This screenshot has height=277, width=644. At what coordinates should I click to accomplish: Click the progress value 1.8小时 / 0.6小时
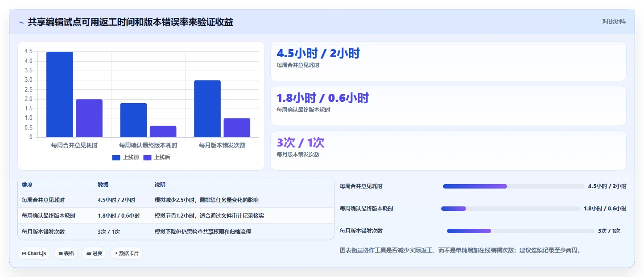pos(605,209)
